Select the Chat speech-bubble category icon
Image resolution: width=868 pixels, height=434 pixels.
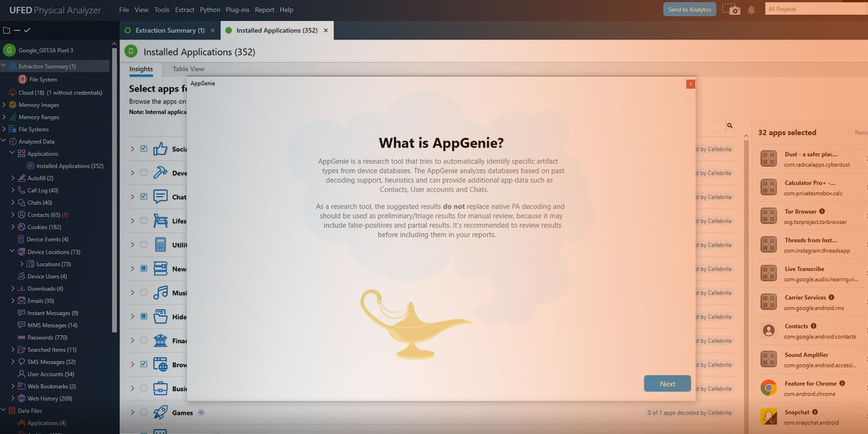(160, 196)
